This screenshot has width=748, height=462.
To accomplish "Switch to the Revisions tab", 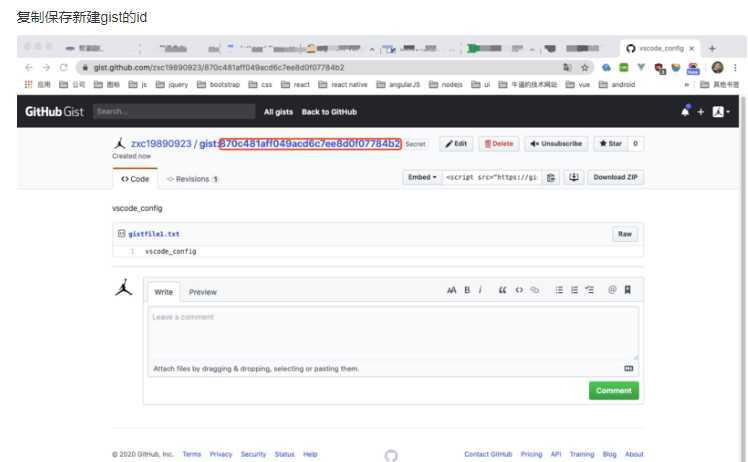I will (192, 179).
